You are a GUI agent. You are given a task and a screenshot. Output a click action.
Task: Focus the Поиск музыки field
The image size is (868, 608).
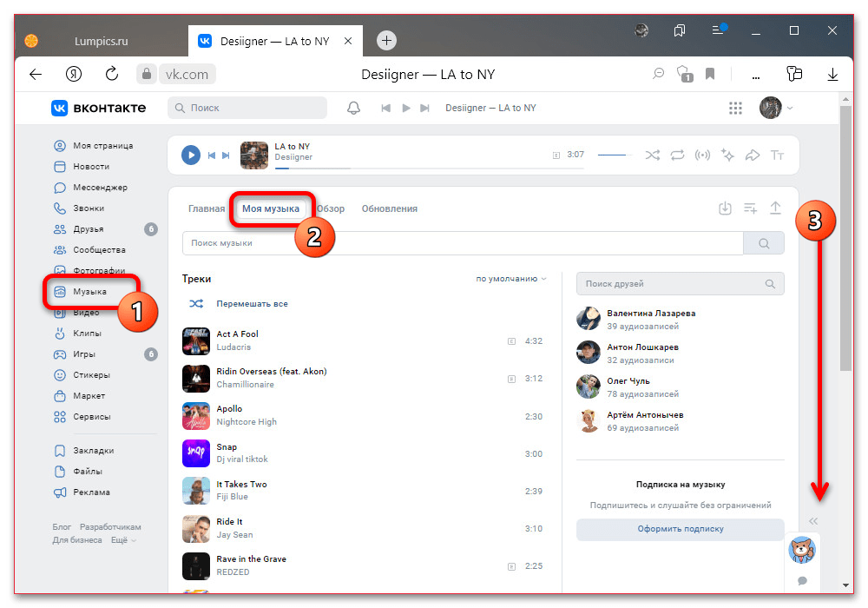(463, 243)
